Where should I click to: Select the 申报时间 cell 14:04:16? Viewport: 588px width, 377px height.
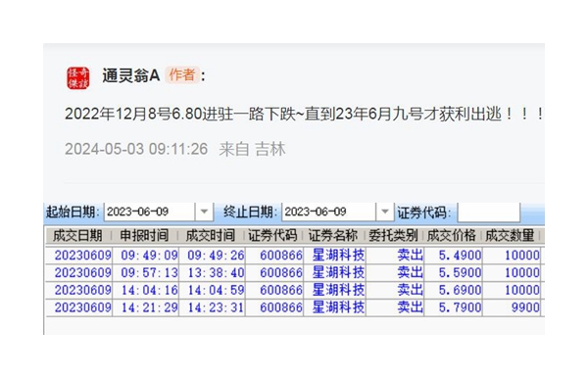[x=146, y=290]
